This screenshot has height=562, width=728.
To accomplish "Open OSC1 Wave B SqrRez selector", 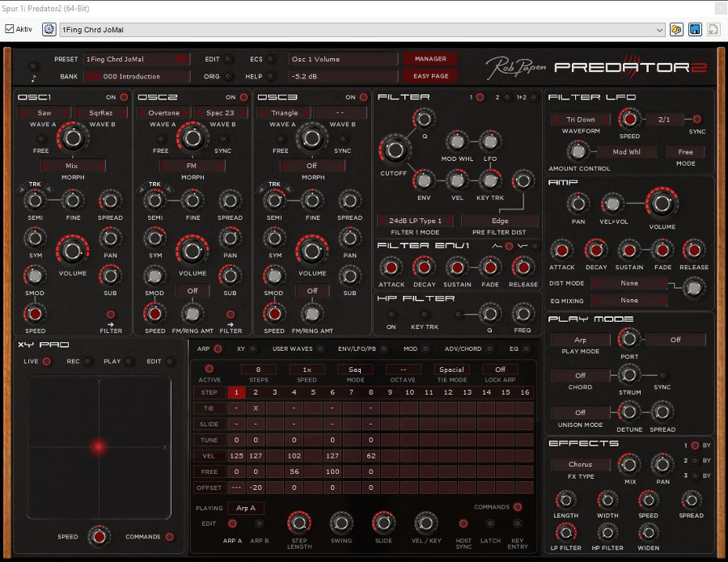I will point(101,112).
